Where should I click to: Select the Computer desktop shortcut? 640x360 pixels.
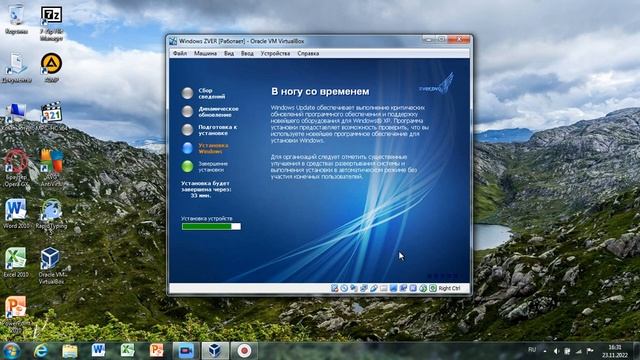16,117
